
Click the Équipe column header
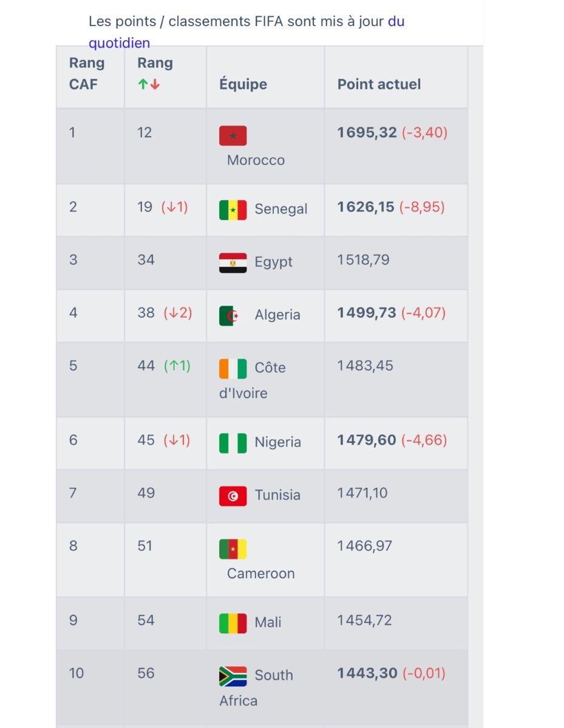(243, 84)
